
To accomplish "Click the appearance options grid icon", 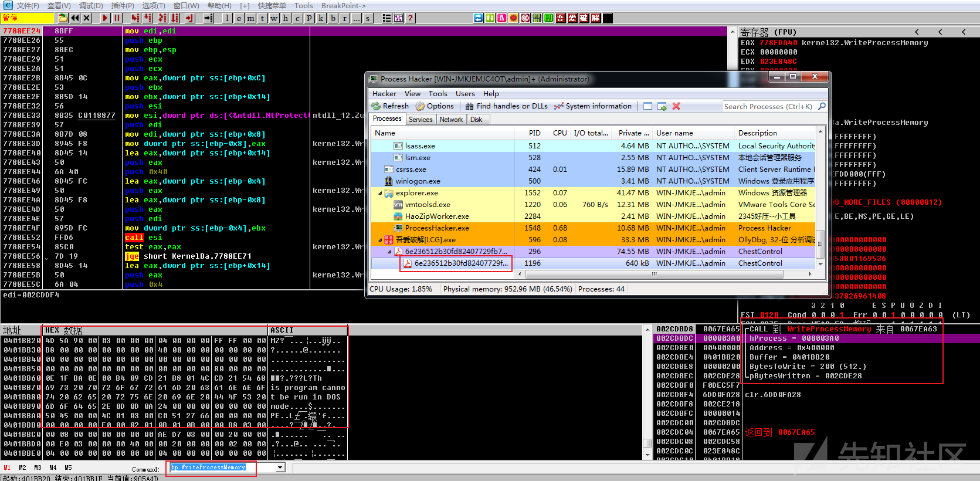I will click(x=399, y=18).
